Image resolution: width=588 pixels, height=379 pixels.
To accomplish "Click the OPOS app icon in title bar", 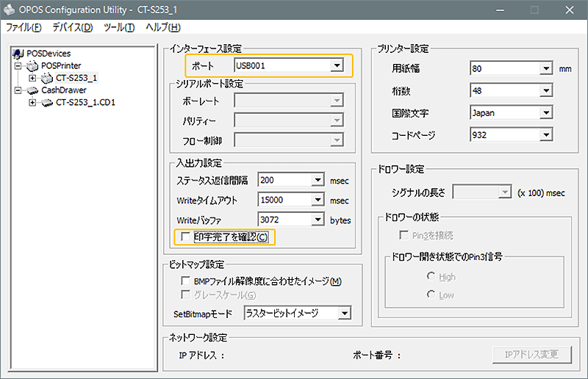I will (x=10, y=10).
